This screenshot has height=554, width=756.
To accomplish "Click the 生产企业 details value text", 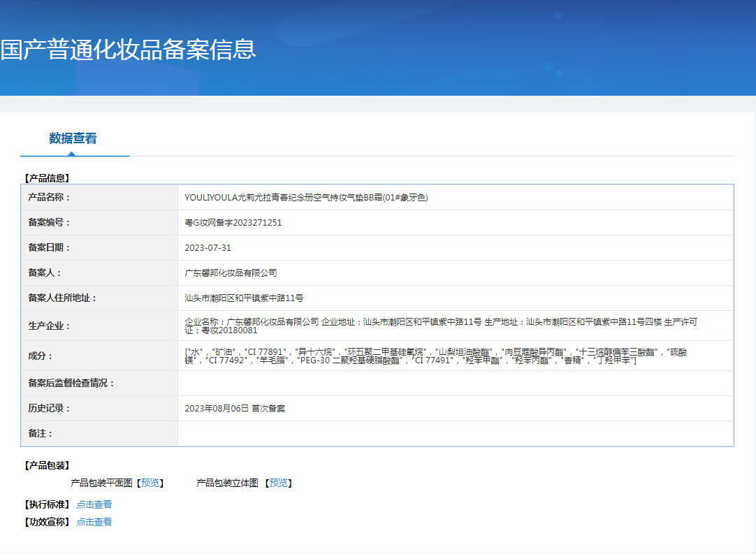I will point(441,326).
